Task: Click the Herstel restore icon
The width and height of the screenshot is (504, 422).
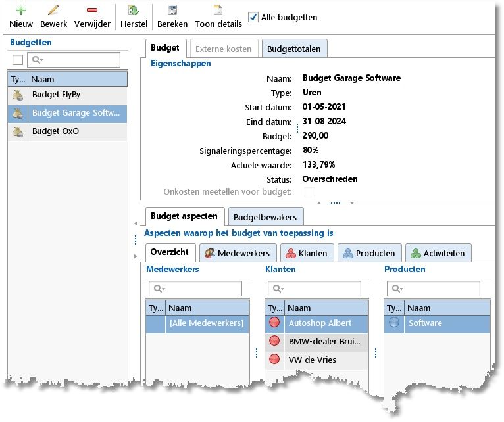Action: [x=134, y=11]
